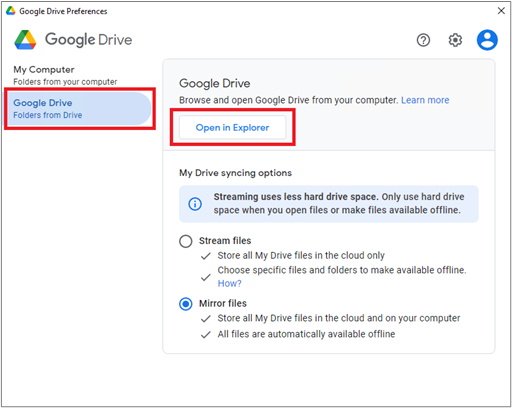Screen dimensions: 512x408
Task: Click the Google Drive logo in header
Action: pyautogui.click(x=25, y=40)
